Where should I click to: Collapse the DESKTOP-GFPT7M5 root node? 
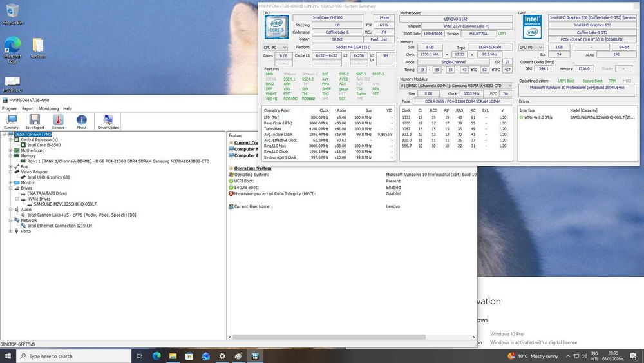click(x=5, y=134)
